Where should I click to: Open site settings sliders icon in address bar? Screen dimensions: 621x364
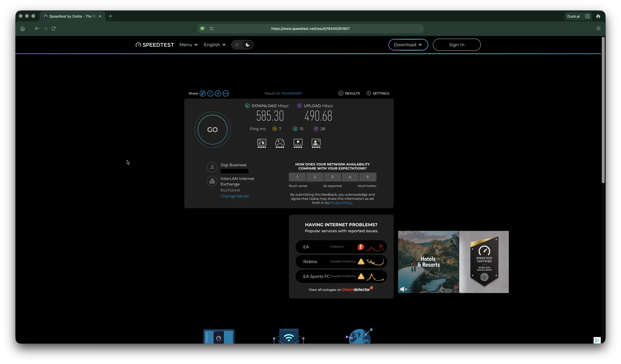tap(211, 28)
